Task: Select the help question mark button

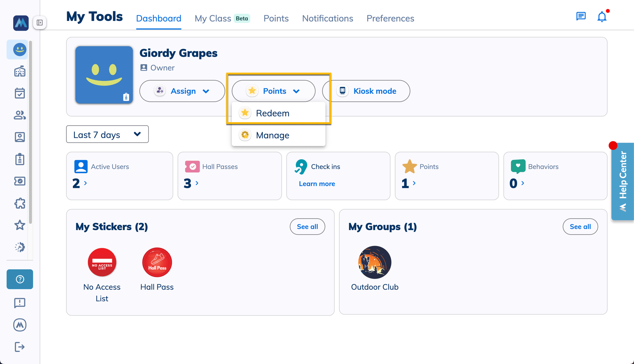Action: click(20, 279)
